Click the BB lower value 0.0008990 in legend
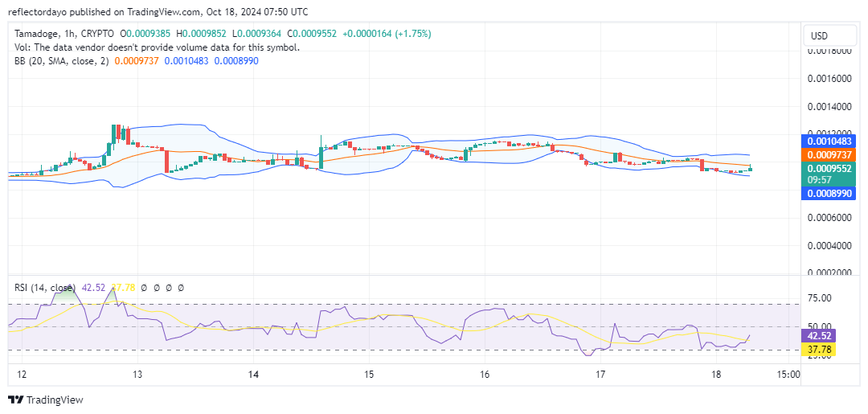The height and width of the screenshot is (414, 868). 235,61
